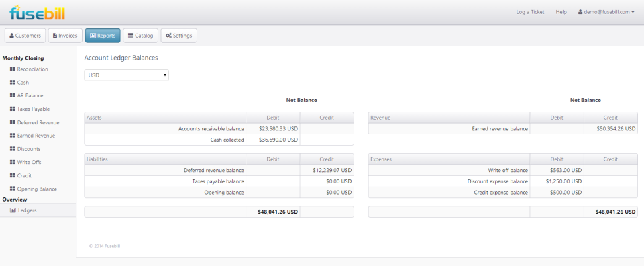Expand the demo@fusebill.com account menu arrow

[633, 12]
